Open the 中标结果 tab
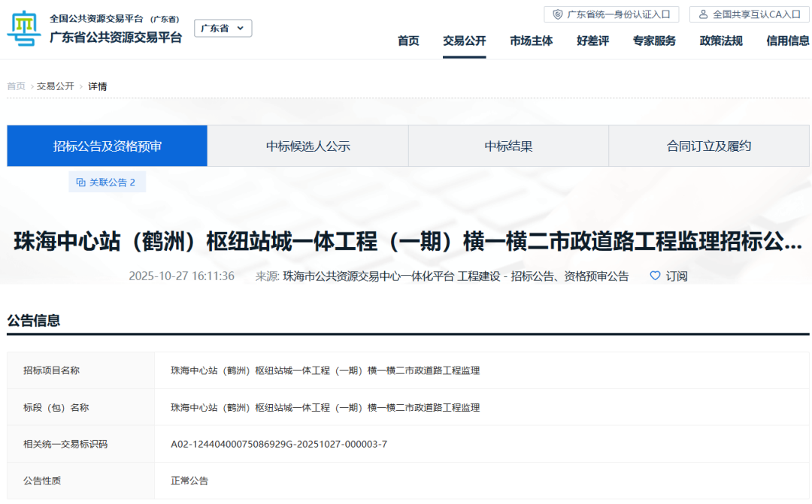812x504 pixels. point(508,146)
